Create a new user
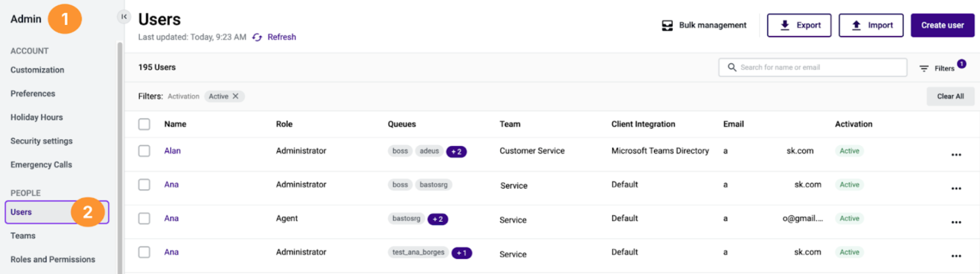The image size is (980, 274). pos(943,25)
